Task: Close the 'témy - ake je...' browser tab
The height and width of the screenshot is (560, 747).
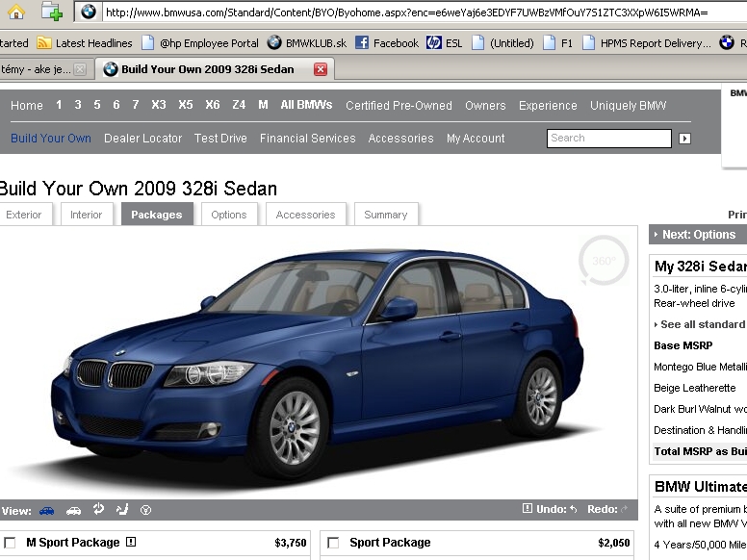Action: pos(80,69)
